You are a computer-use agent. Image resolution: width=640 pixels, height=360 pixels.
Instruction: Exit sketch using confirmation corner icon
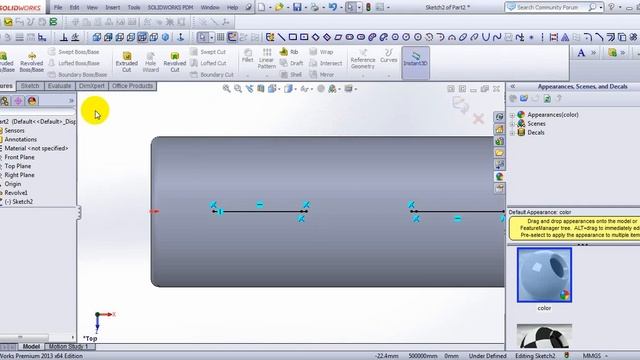pos(461,105)
